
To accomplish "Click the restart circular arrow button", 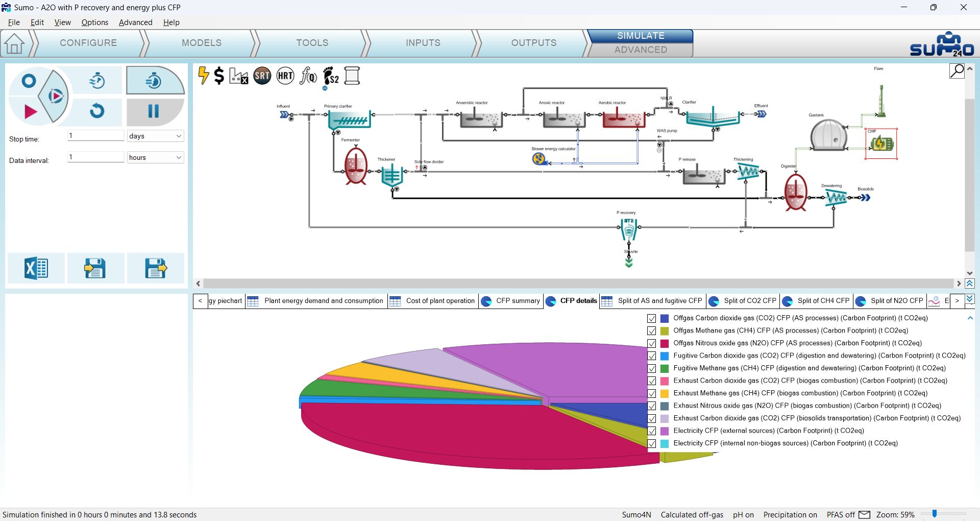I will point(97,111).
